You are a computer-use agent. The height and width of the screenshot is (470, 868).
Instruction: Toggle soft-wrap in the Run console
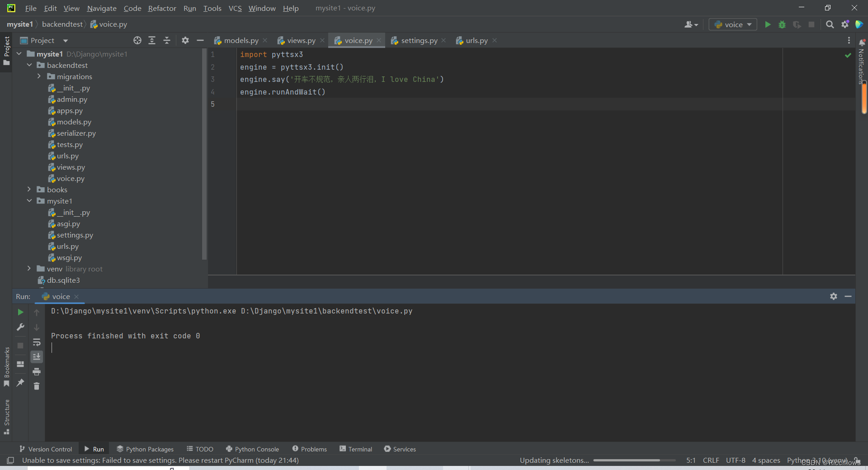pyautogui.click(x=37, y=342)
